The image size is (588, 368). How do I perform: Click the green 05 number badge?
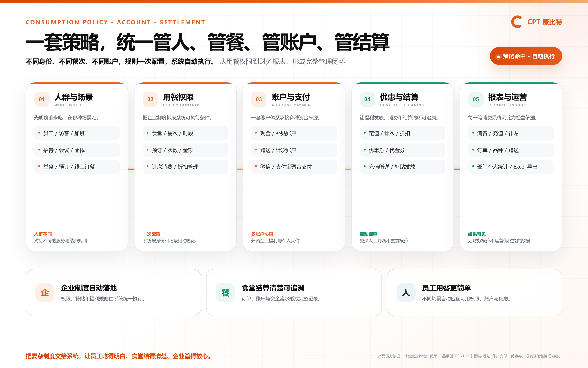[x=476, y=99]
